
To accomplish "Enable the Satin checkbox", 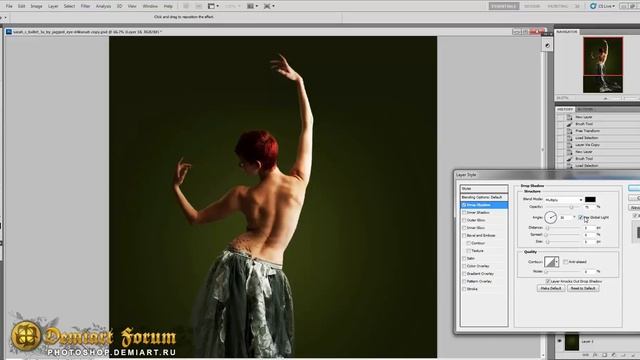I will pyautogui.click(x=464, y=258).
